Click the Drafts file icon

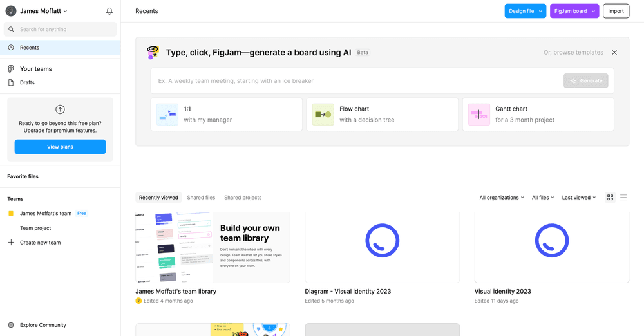(11, 82)
